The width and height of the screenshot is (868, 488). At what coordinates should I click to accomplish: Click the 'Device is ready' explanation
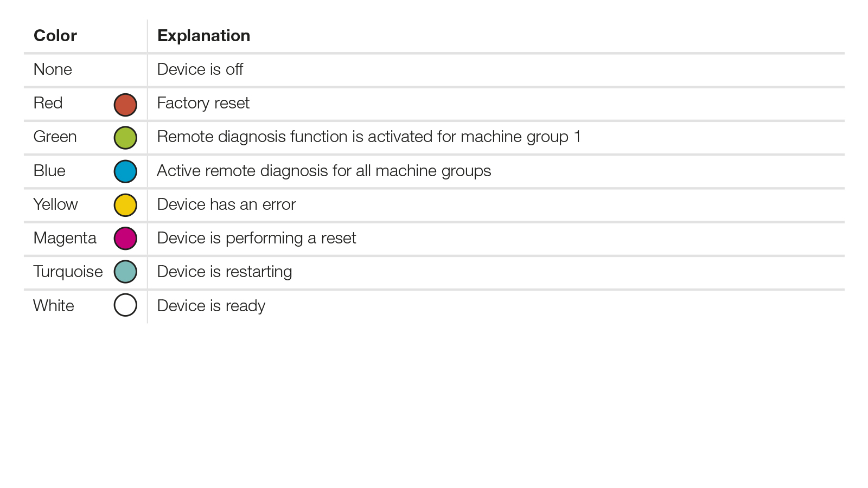point(211,306)
